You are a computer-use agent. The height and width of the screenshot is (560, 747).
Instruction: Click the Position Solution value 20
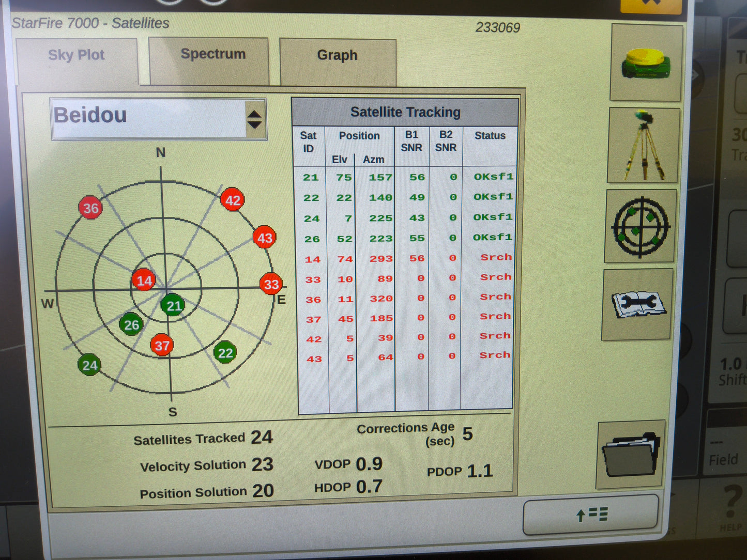point(263,491)
